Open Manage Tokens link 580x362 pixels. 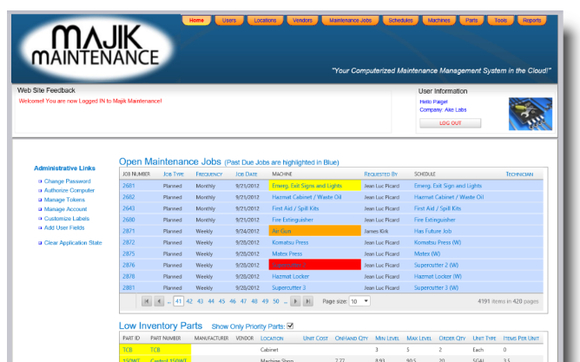point(64,200)
